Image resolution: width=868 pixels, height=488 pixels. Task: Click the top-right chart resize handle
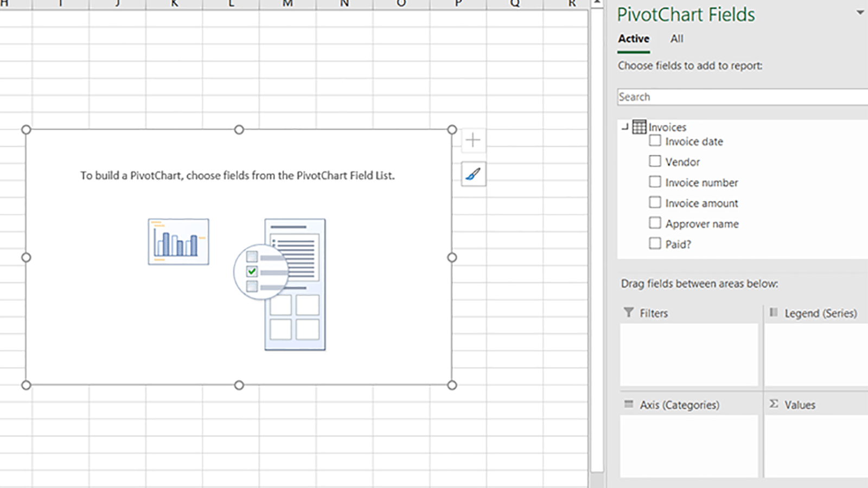452,130
